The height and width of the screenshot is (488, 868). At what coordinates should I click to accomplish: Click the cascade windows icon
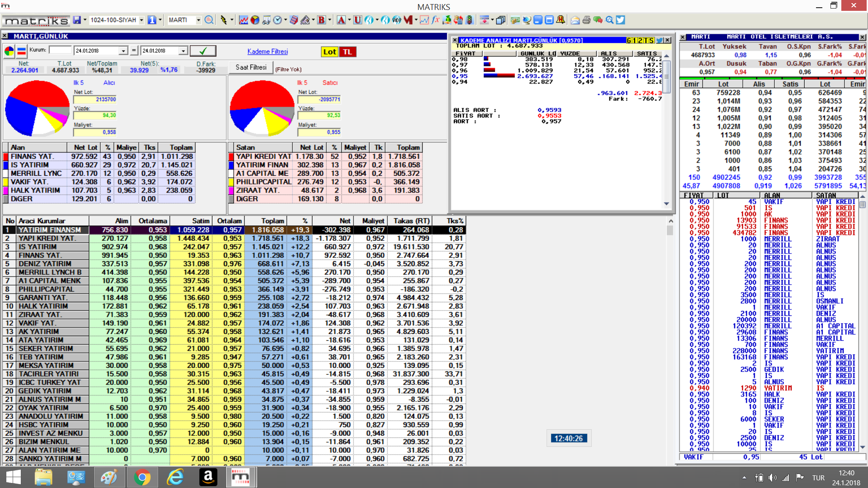[x=500, y=20]
